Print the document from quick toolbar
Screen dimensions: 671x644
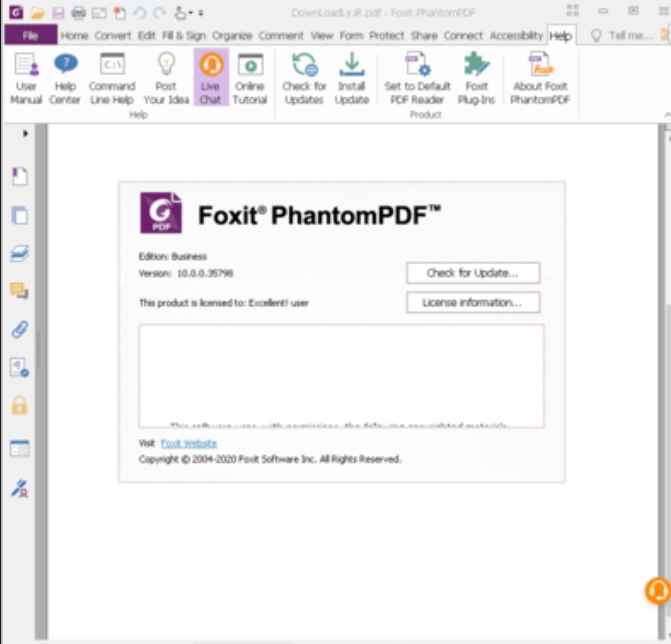pos(79,13)
